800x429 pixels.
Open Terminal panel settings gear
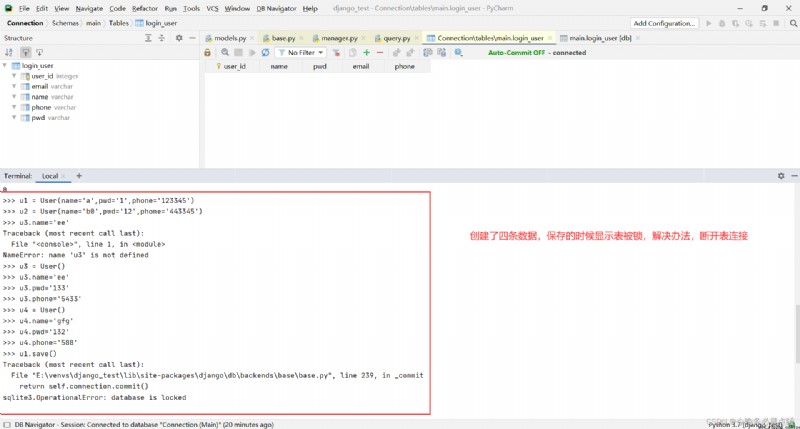pos(781,176)
